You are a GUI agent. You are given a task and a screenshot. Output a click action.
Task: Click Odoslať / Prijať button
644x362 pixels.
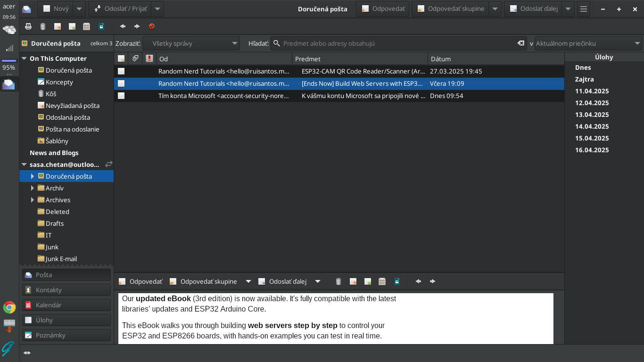pyautogui.click(x=120, y=9)
